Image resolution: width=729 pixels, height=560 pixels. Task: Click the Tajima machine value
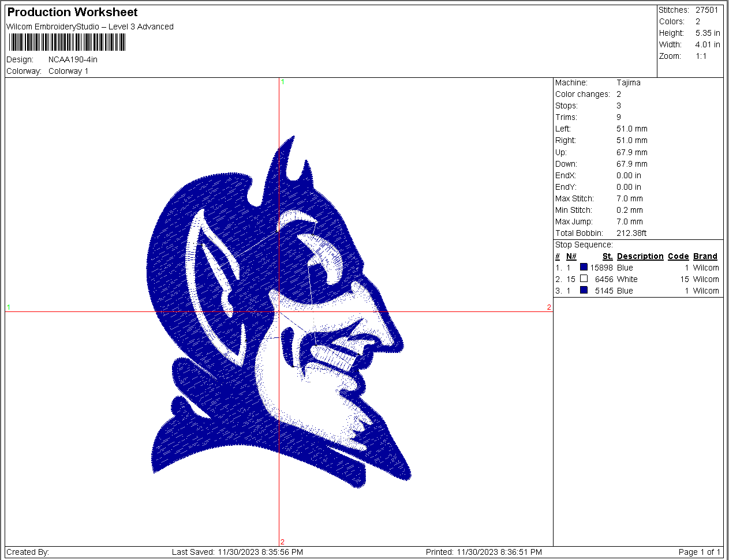(x=628, y=82)
